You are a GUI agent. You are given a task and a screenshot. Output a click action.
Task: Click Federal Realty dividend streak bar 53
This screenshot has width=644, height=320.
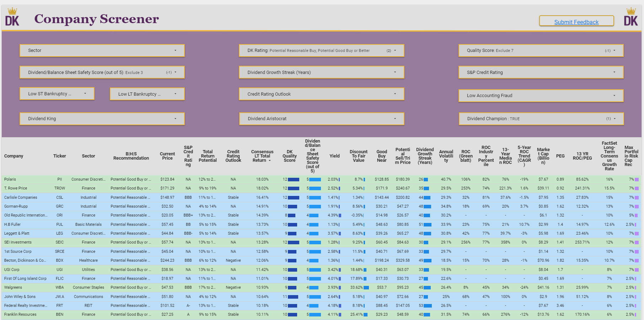428,306
